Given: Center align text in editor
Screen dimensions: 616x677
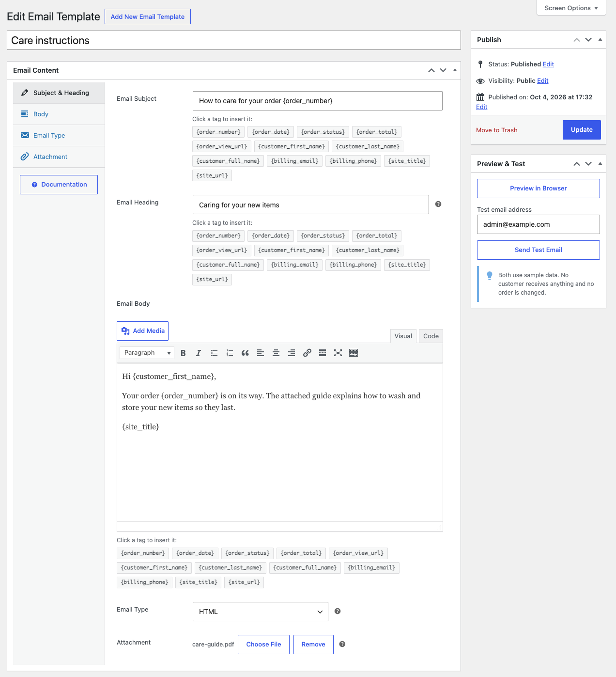Looking at the screenshot, I should click(276, 353).
